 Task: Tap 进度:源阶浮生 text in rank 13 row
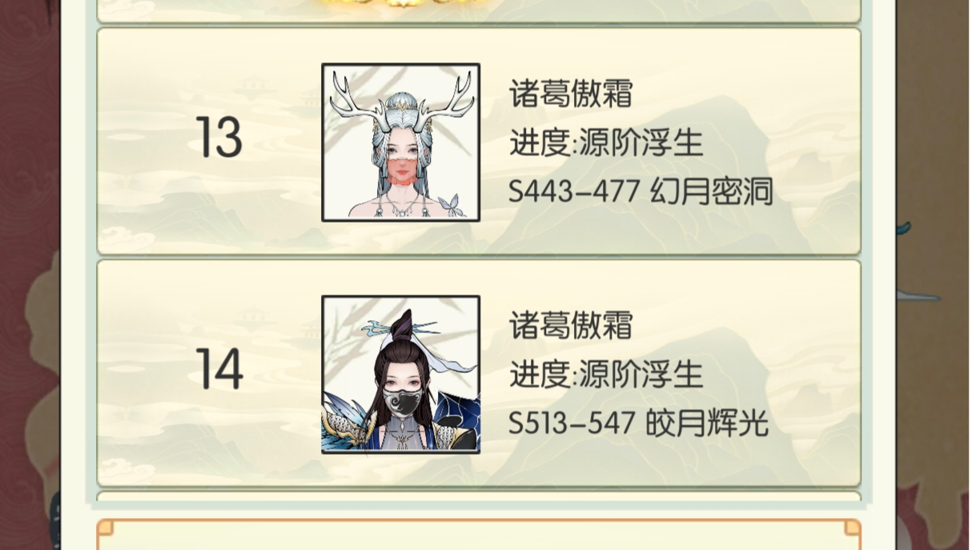coord(606,143)
